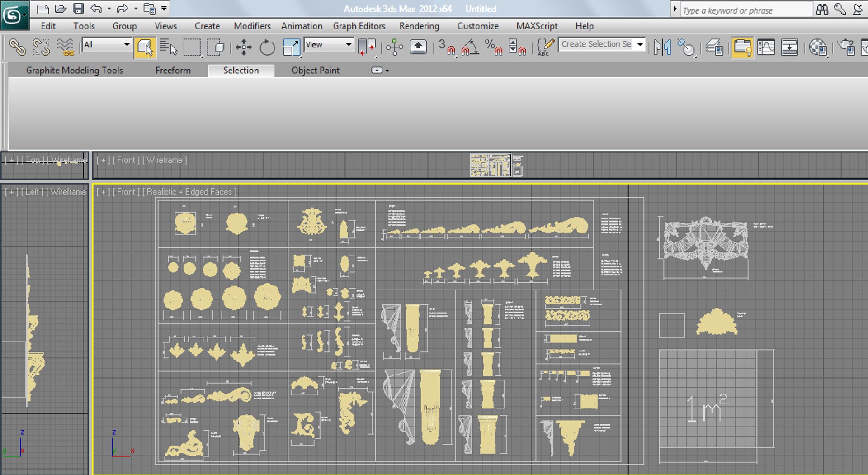
Task: Open the Modifiers menu
Action: (x=252, y=26)
